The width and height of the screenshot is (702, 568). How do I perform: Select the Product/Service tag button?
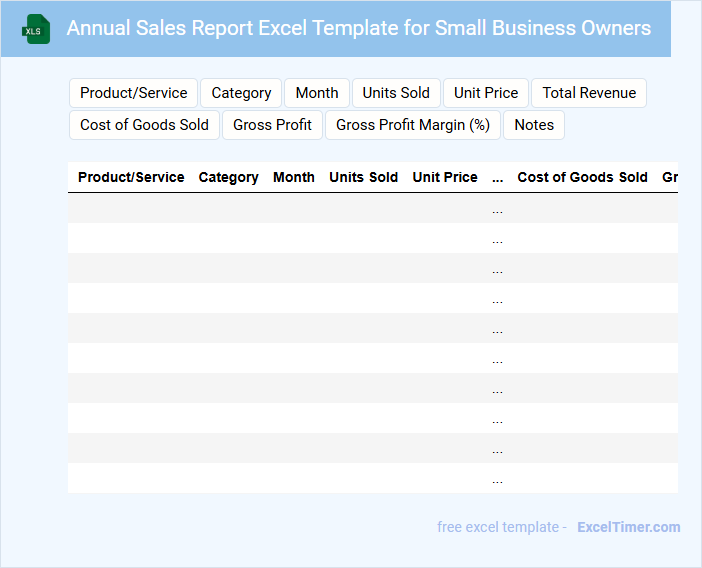click(134, 93)
